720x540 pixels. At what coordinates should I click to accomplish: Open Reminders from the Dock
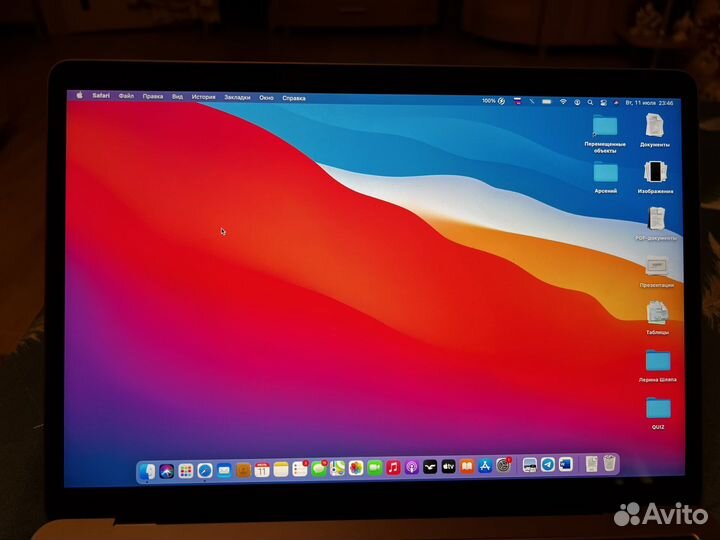click(300, 469)
